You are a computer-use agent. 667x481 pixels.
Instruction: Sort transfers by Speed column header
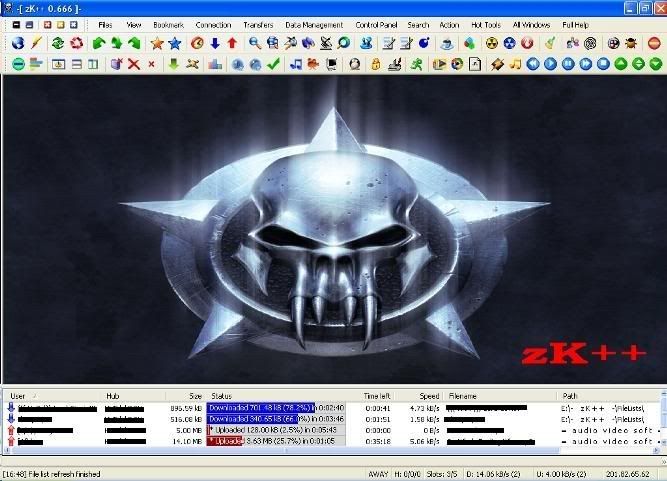pyautogui.click(x=419, y=396)
